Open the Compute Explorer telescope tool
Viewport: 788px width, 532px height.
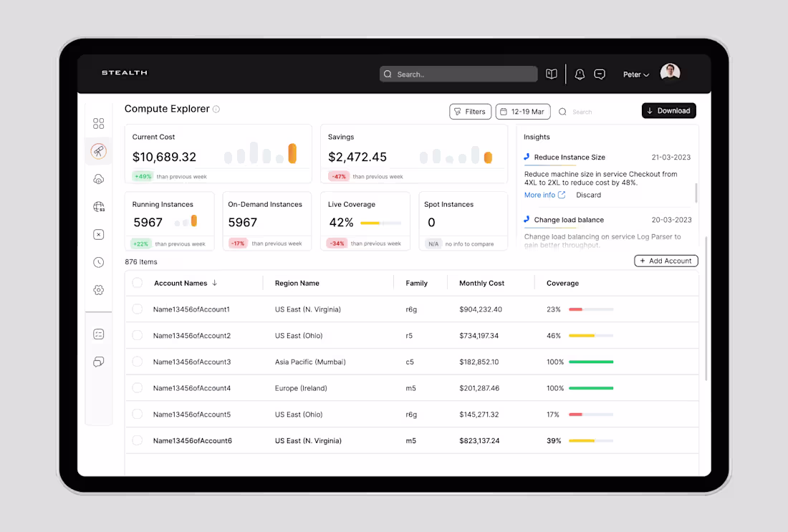tap(99, 150)
